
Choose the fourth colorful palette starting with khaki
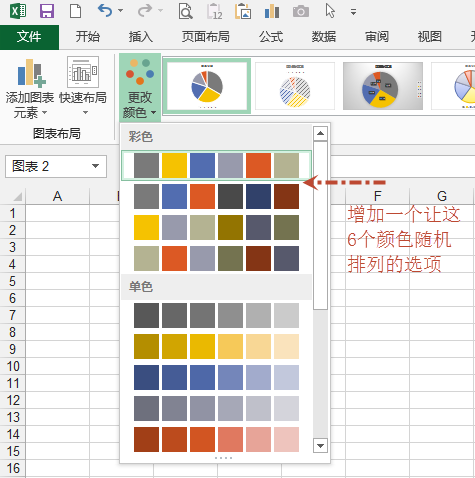216,258
